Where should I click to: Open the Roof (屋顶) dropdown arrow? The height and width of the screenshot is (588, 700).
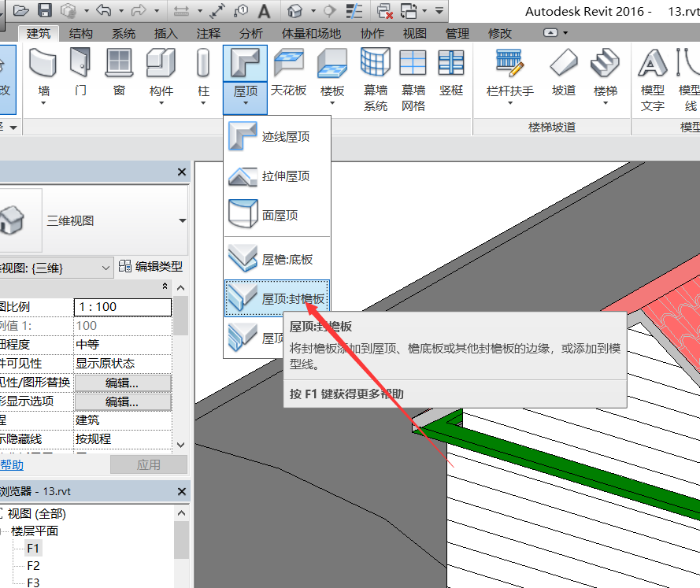[x=245, y=104]
